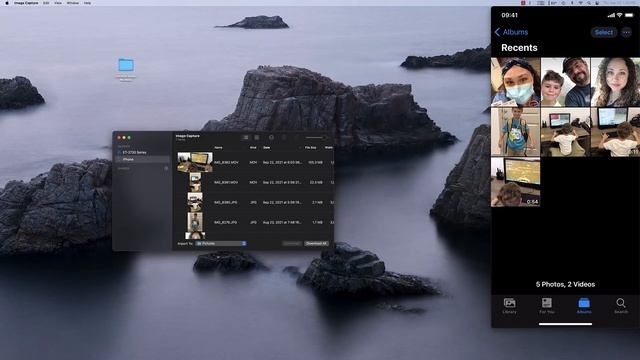Select the iPhone device in sidebar
Viewport: 640px width, 360px height.
point(143,159)
